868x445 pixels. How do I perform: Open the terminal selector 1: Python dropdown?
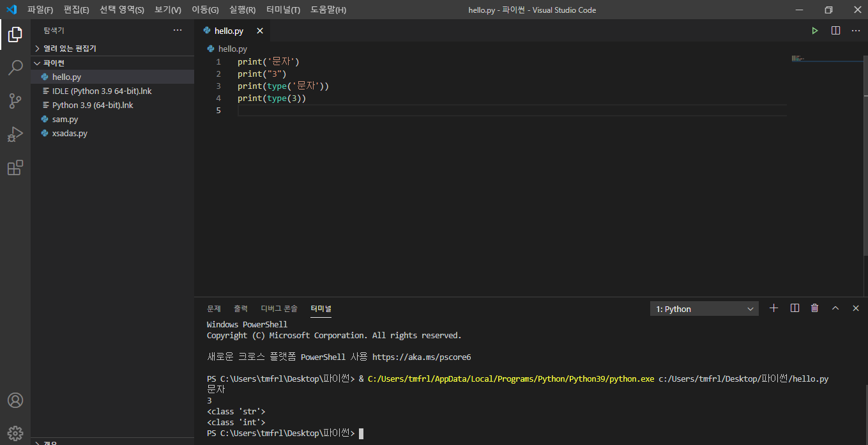pos(704,309)
